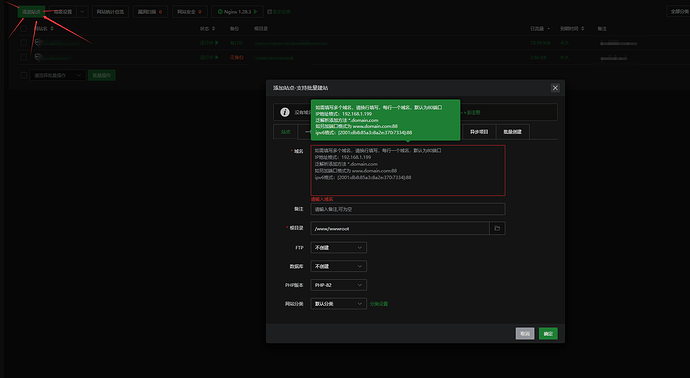
Task: Open the batch operation selection dropdown
Action: tap(57, 75)
